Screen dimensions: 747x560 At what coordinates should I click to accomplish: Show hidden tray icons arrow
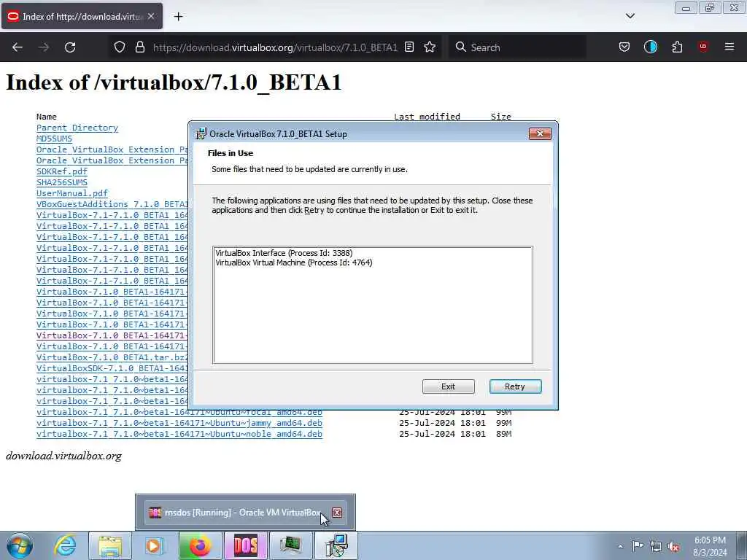click(x=620, y=546)
